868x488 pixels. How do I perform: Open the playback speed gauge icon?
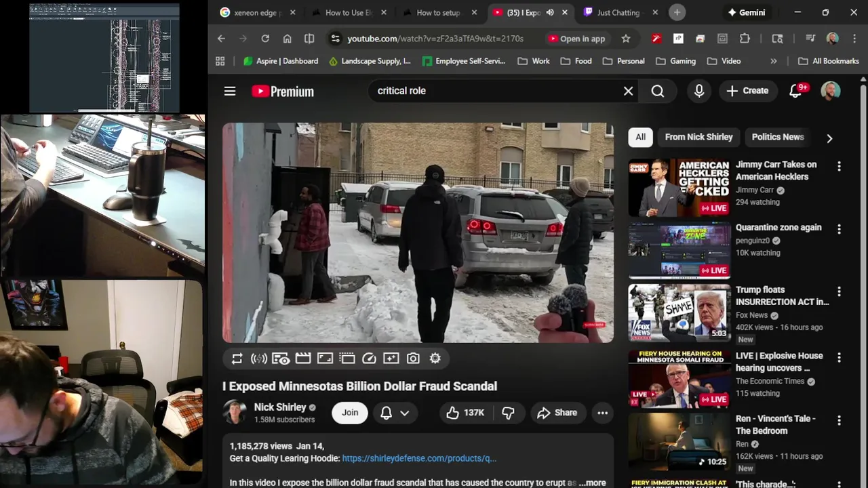click(x=369, y=359)
